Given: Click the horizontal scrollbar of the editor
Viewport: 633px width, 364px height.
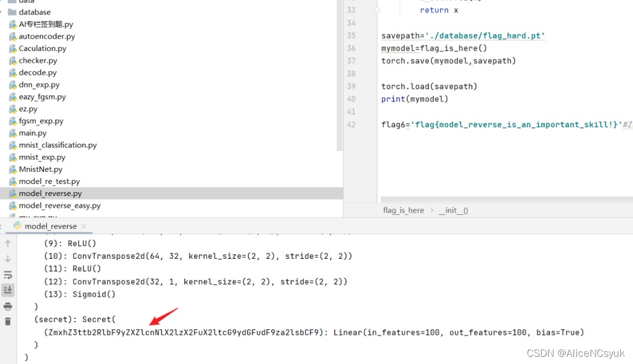Looking at the screenshot, I should pyautogui.click(x=507, y=199).
